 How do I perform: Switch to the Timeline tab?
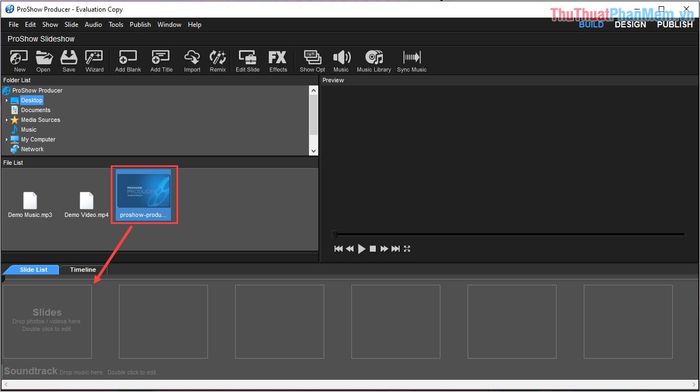coord(83,270)
